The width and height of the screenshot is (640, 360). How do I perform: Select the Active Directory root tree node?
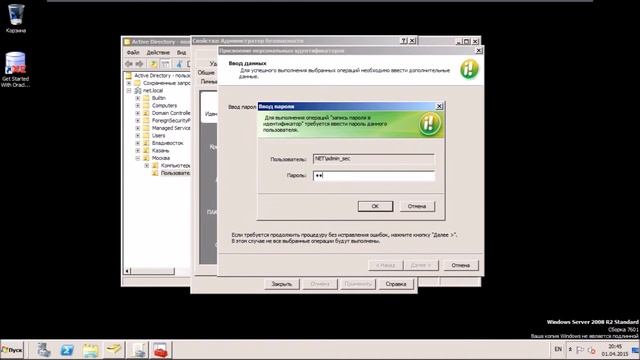tap(162, 76)
